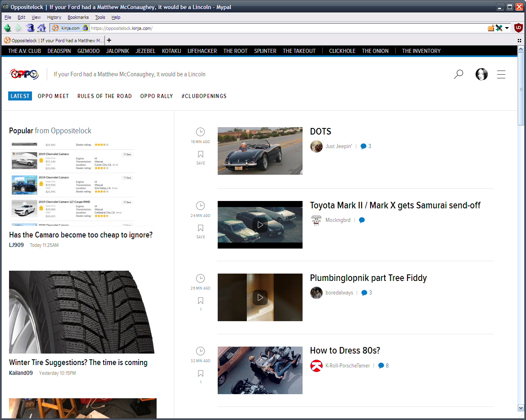Viewport: 526px width, 420px height.
Task: Open the Edit menu
Action: [x=21, y=17]
